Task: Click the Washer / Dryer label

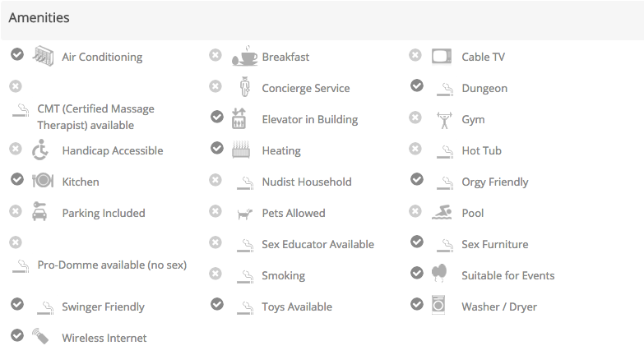Action: [x=498, y=307]
